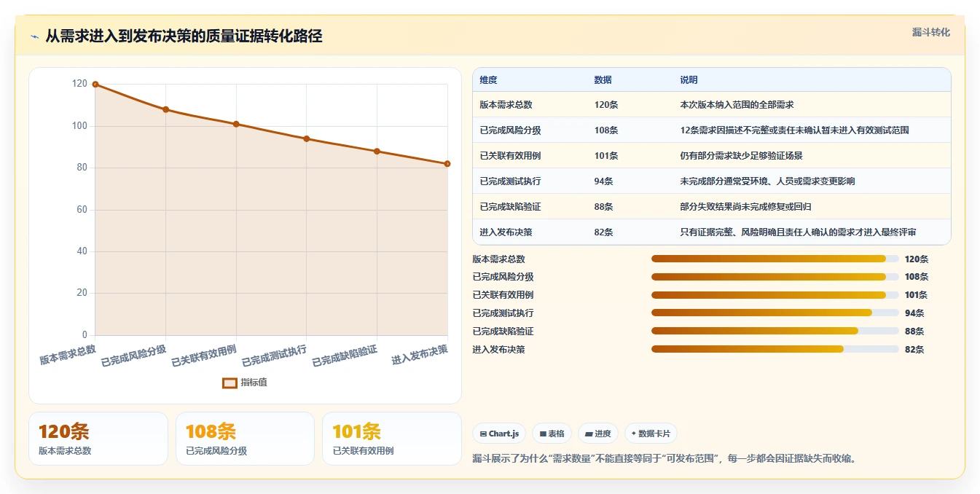Click the 94条 value beside the progress bar
The height and width of the screenshot is (494, 980).
coord(914,313)
